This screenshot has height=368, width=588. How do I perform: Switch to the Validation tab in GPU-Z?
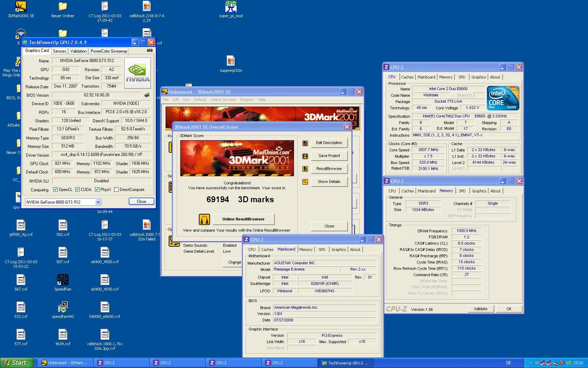point(78,51)
